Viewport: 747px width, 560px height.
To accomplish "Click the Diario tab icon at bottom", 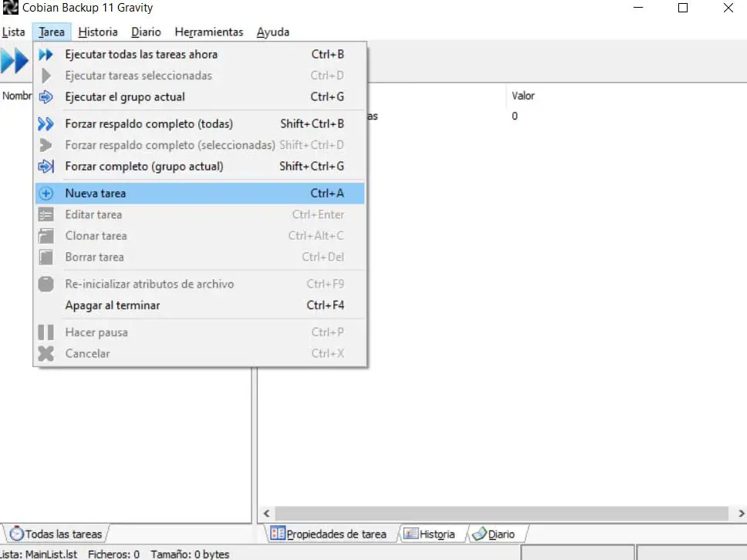I will [x=479, y=534].
